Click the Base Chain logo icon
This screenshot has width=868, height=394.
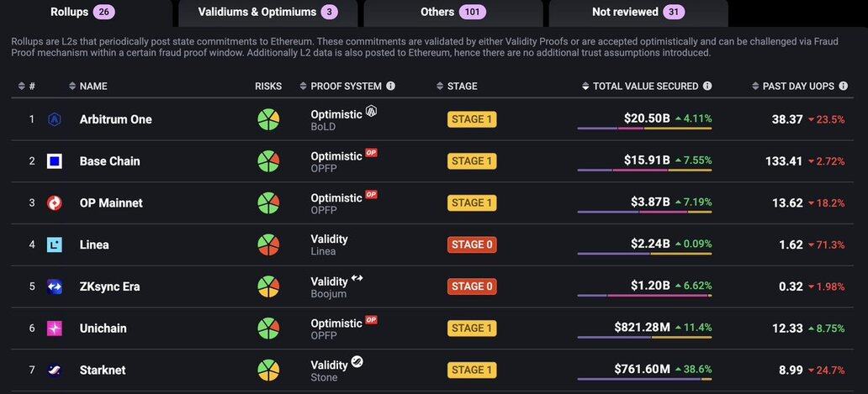(x=55, y=161)
